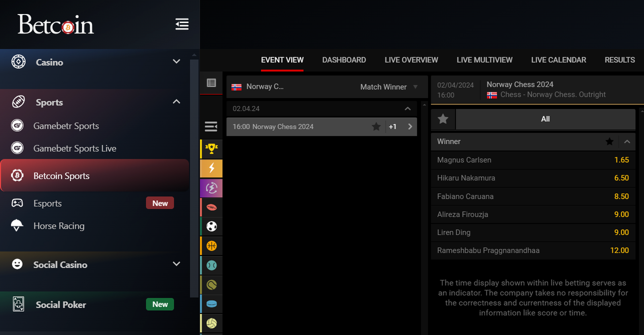Click the Chess - Norway Chess. Outright text
This screenshot has height=335, width=644.
click(x=553, y=95)
